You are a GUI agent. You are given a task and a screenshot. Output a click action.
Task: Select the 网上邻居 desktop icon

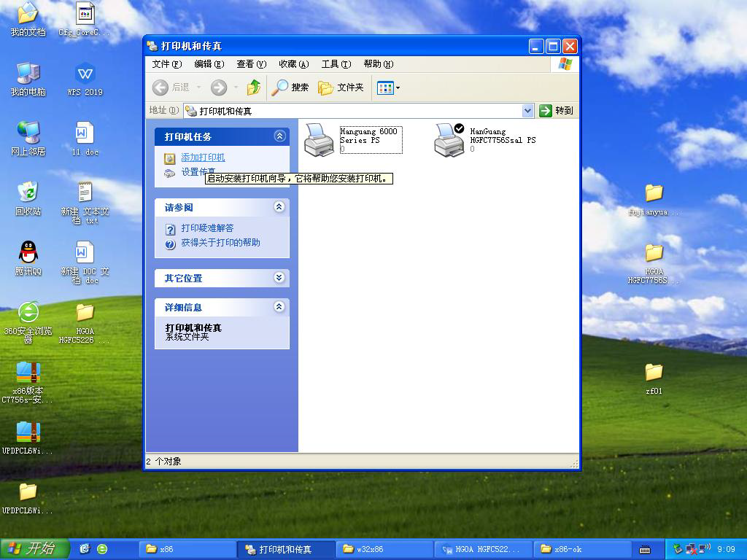click(28, 139)
